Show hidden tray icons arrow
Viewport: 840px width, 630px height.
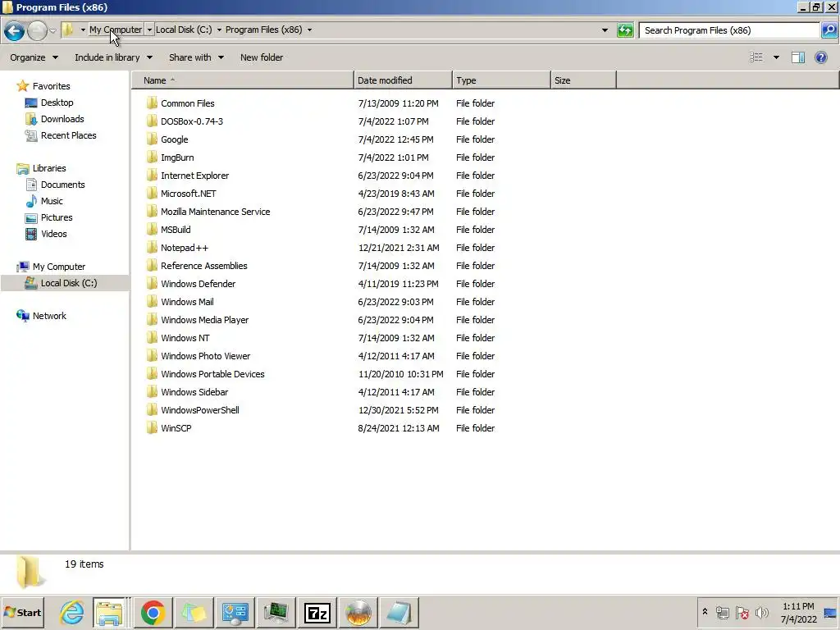(x=705, y=612)
